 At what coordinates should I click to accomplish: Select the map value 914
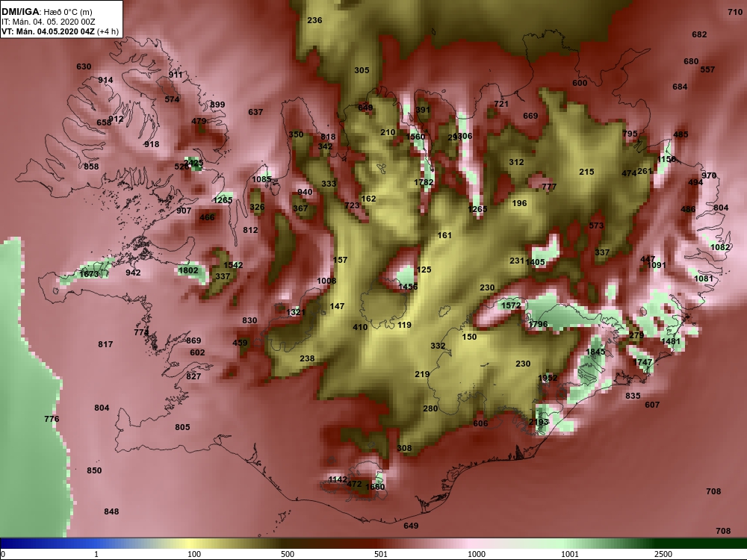click(106, 80)
